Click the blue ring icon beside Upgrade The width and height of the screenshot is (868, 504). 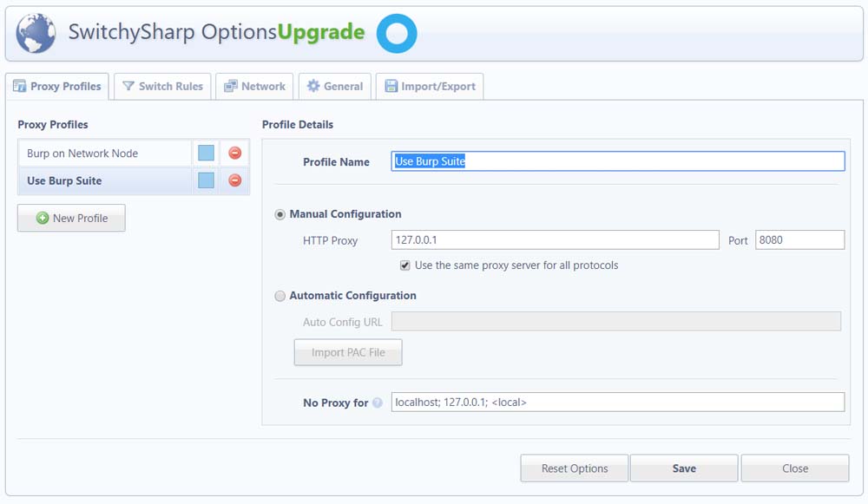pos(397,34)
